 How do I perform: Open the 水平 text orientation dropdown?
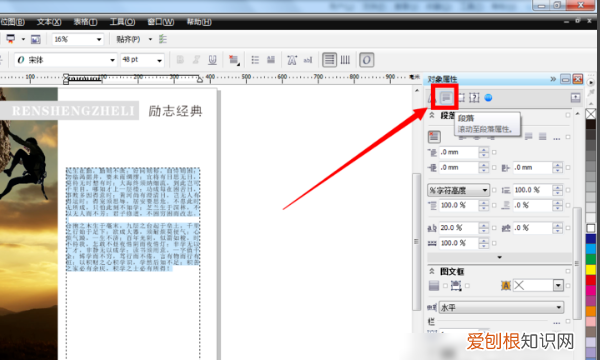[x=502, y=308]
